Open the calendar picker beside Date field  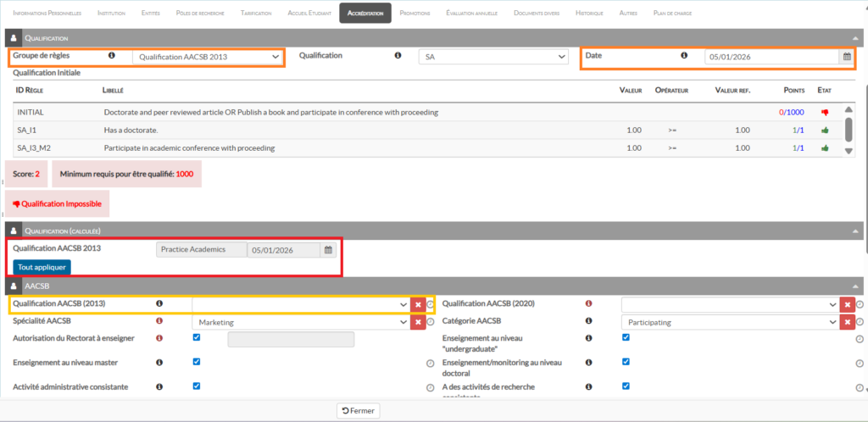point(846,57)
